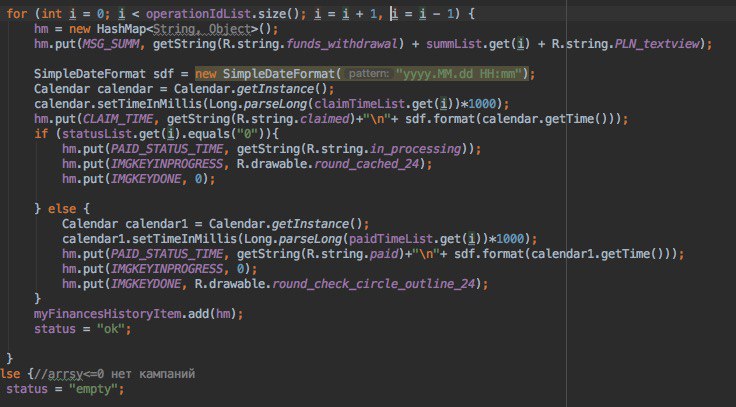
Task: Click 'paid' string resource
Action: [x=384, y=253]
